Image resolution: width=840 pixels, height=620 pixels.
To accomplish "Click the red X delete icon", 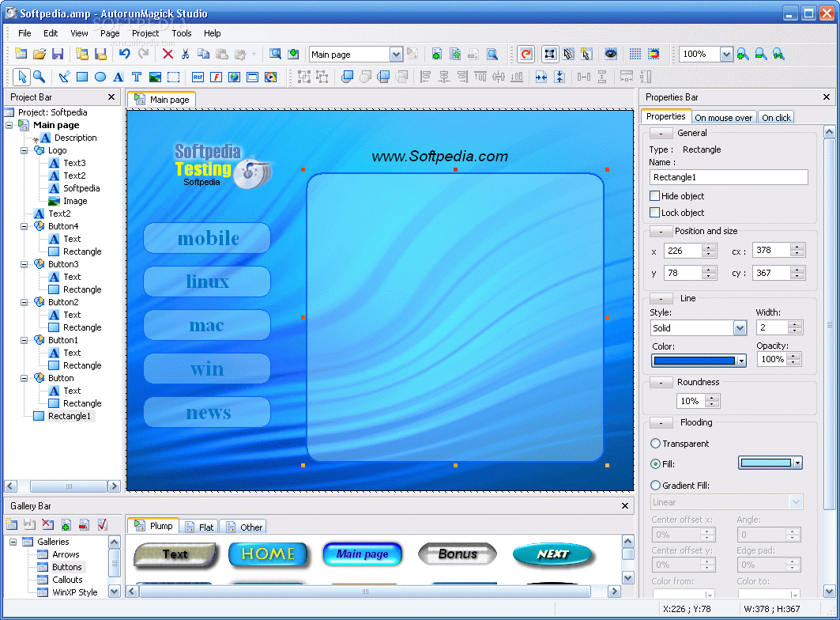I will click(x=168, y=54).
